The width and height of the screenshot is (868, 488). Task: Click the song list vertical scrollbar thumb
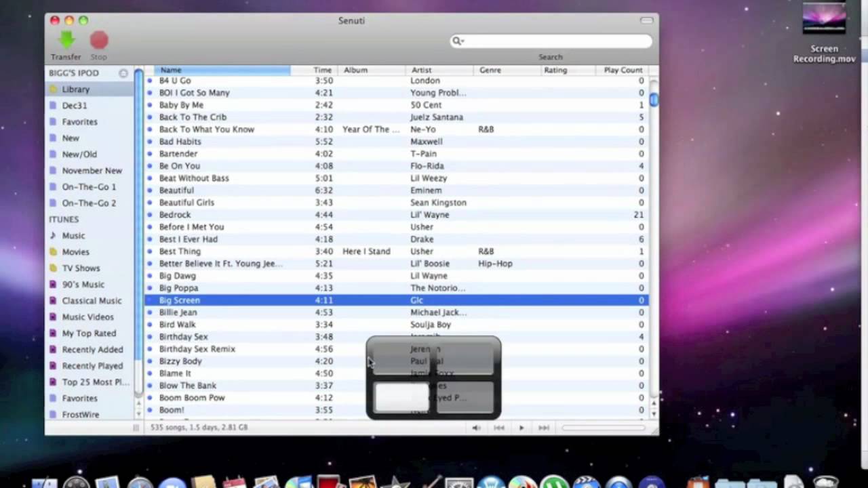point(654,100)
